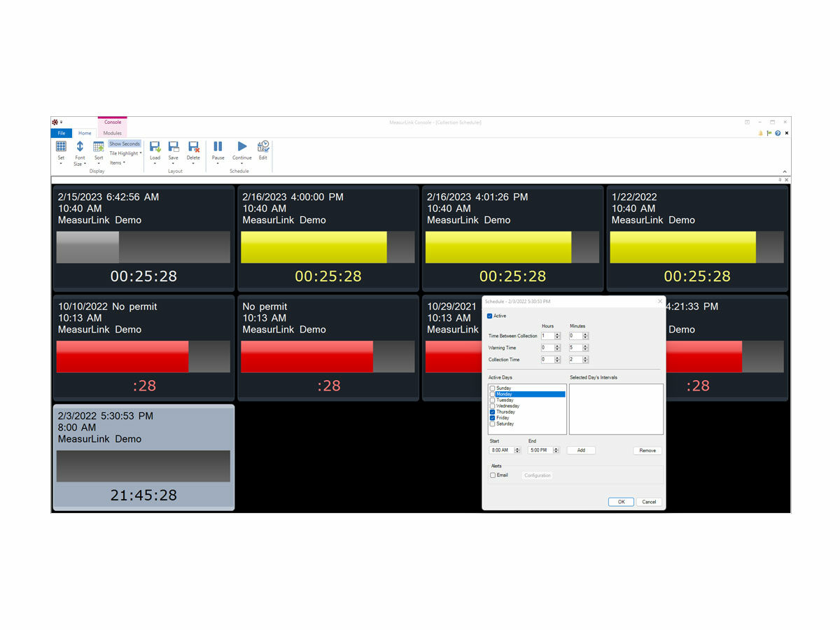Viewport: 840px width, 630px height.
Task: Collapse the ribbon with the chevron
Action: (x=785, y=171)
